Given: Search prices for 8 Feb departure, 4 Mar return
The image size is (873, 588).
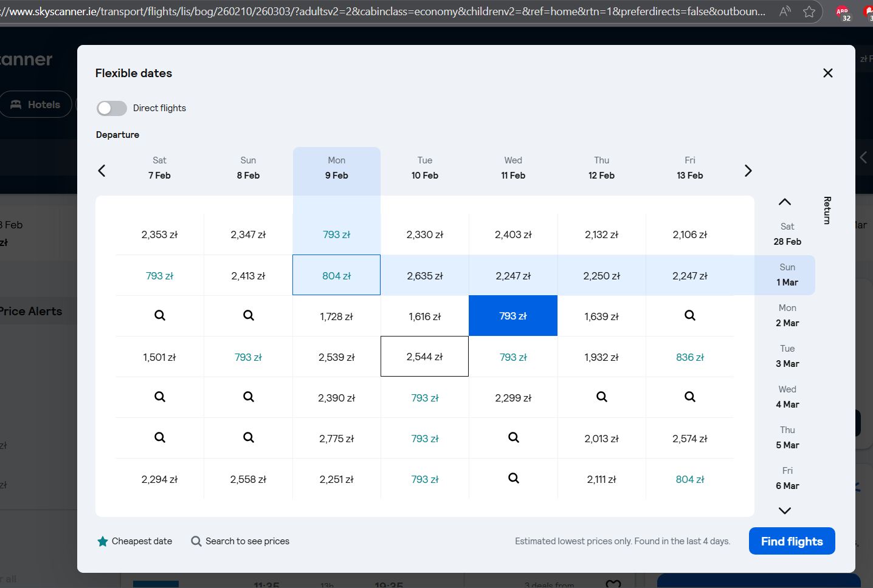Looking at the screenshot, I should tap(249, 397).
